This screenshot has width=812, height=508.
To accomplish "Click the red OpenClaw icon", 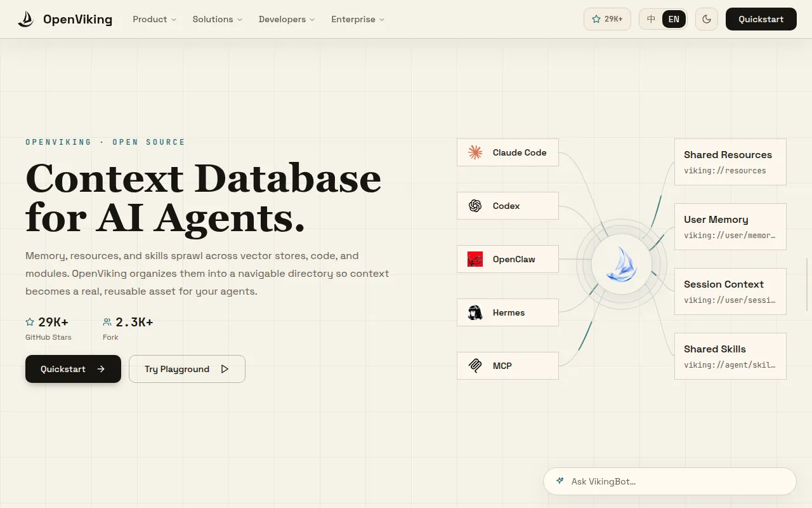I will point(475,259).
